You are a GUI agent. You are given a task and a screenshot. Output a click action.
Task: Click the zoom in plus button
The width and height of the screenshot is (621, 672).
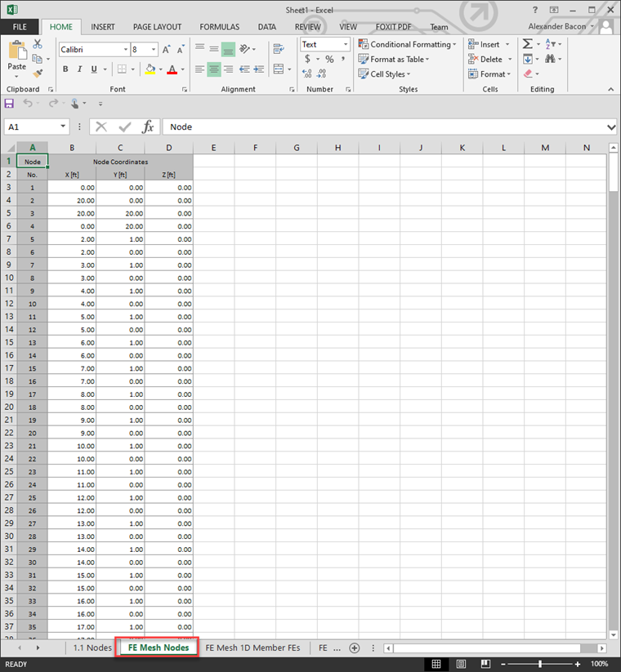[x=578, y=664]
